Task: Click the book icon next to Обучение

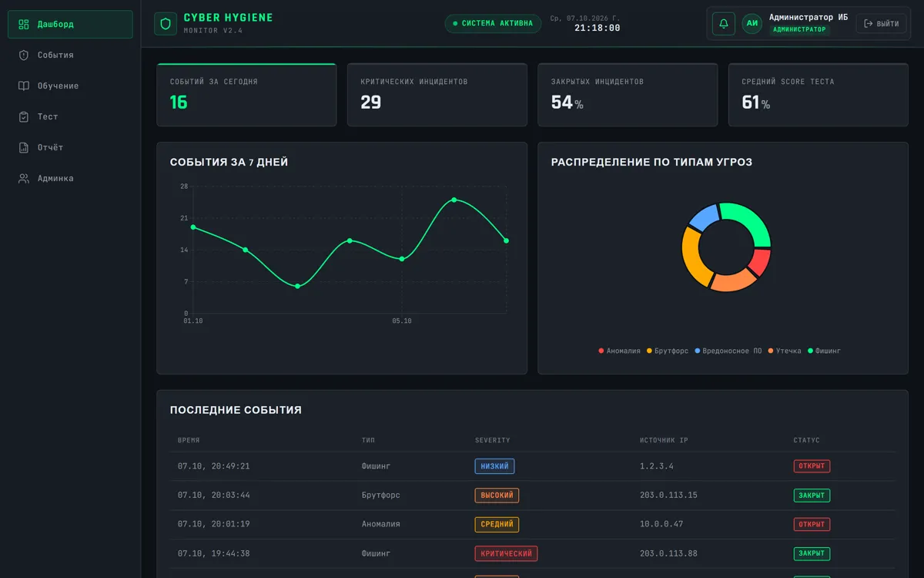Action: pos(24,86)
